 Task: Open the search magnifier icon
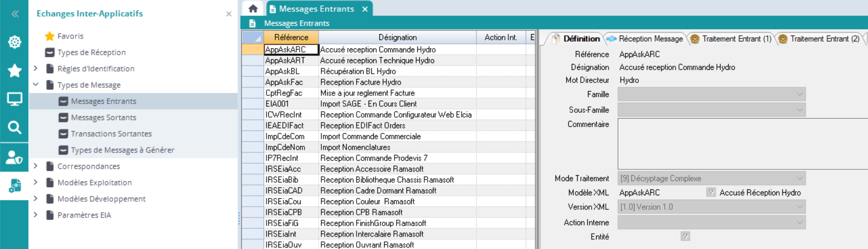coord(15,127)
